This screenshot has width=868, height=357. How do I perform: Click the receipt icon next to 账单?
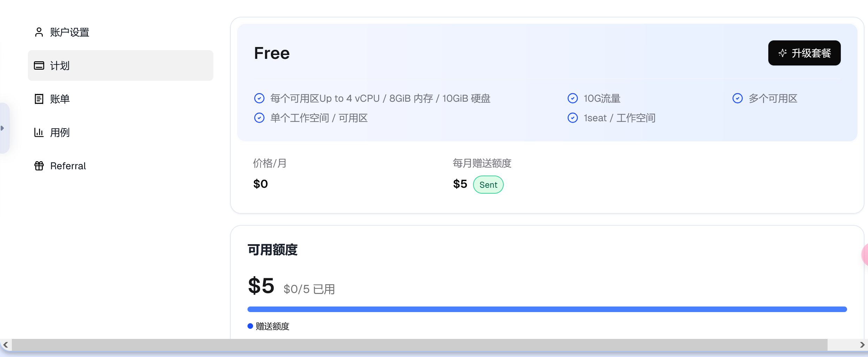tap(39, 99)
